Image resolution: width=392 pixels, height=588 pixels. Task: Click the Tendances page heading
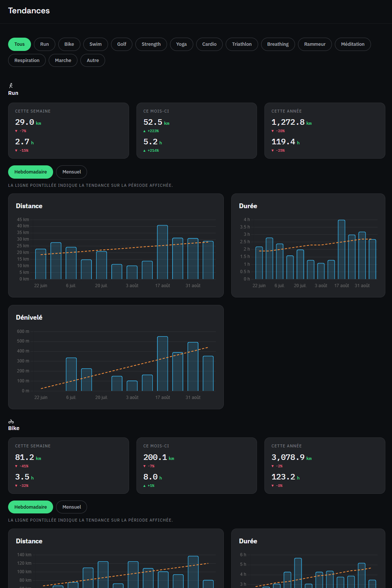coord(29,11)
